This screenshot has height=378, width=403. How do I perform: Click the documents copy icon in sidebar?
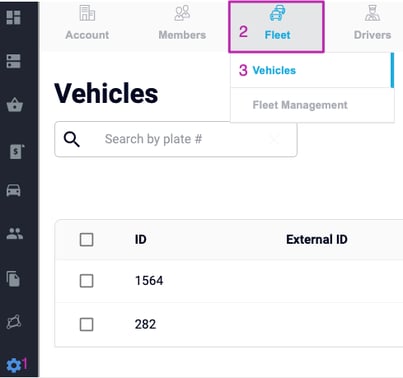[x=13, y=279]
